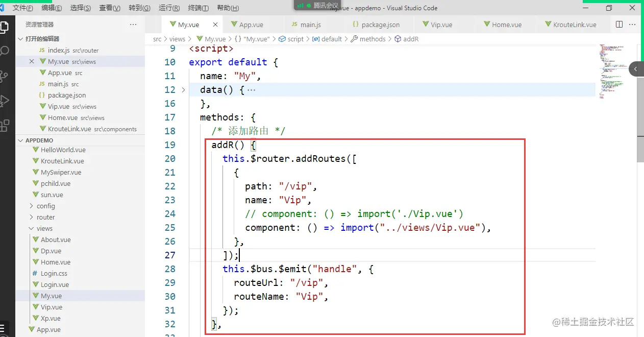Screen dimensions: 644x337
Task: Click the src breadcrumb segment
Action: [x=157, y=39]
